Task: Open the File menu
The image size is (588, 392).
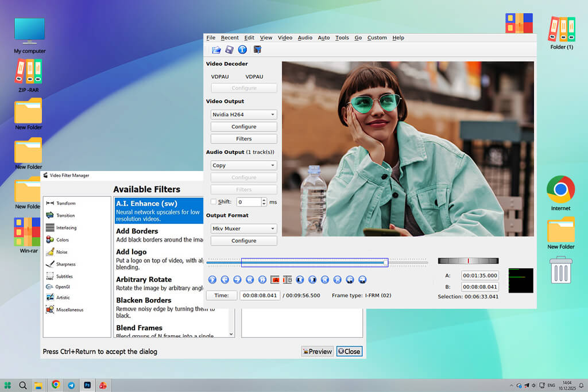Action: 211,37
